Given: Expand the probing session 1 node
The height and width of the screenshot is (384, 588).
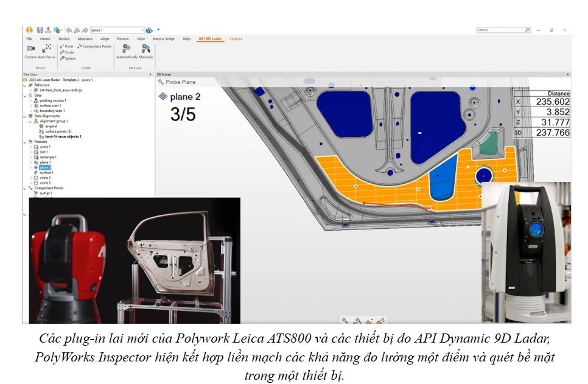Looking at the screenshot, I should click(30, 100).
